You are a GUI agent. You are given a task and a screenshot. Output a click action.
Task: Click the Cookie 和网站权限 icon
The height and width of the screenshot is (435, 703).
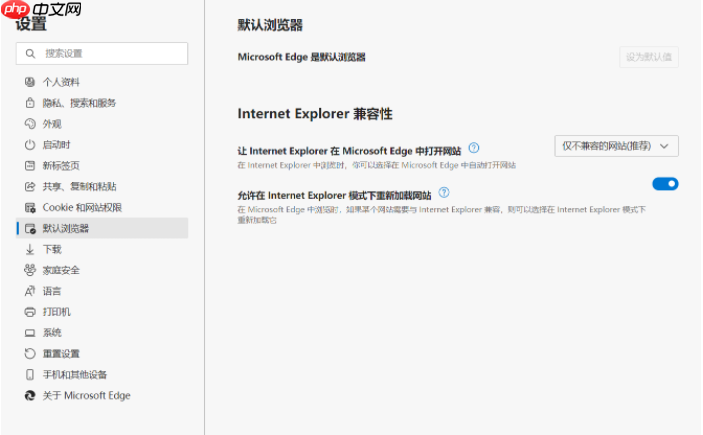tap(30, 208)
